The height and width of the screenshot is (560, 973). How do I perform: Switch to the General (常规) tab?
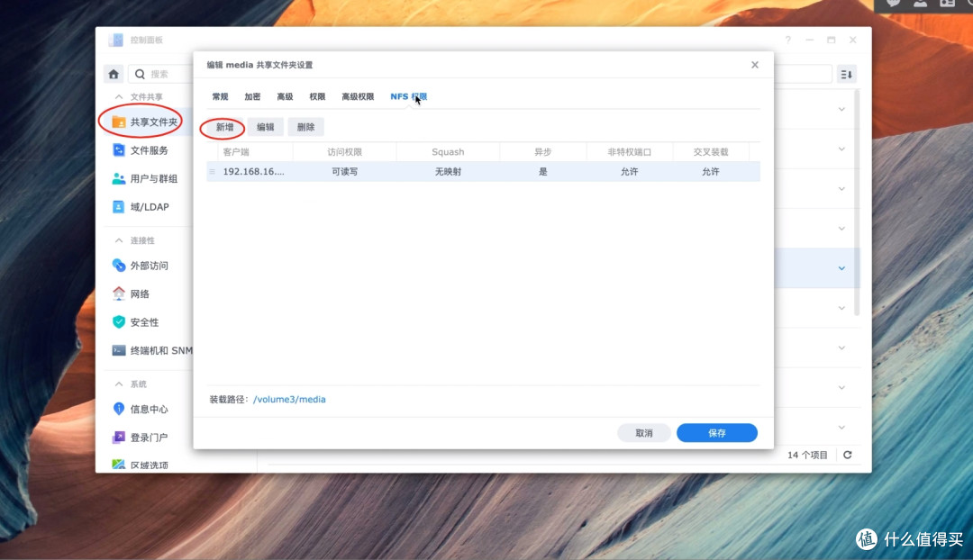coord(221,96)
